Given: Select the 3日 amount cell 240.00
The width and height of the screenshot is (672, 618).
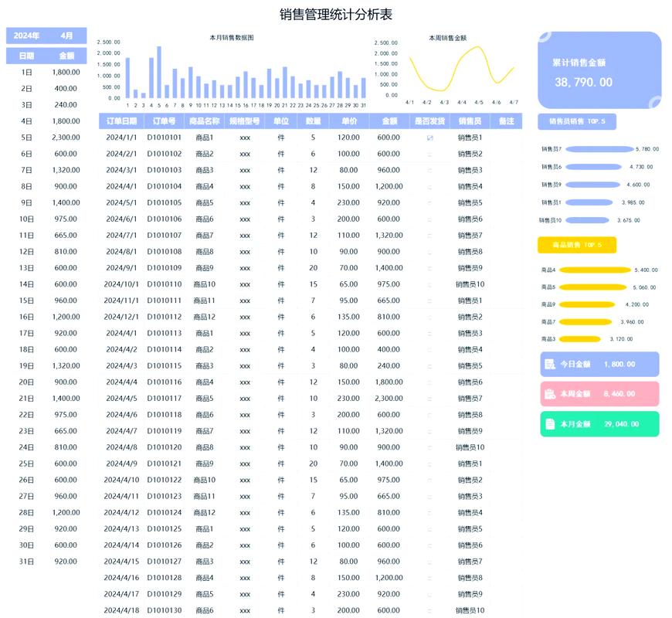Looking at the screenshot, I should pos(66,105).
